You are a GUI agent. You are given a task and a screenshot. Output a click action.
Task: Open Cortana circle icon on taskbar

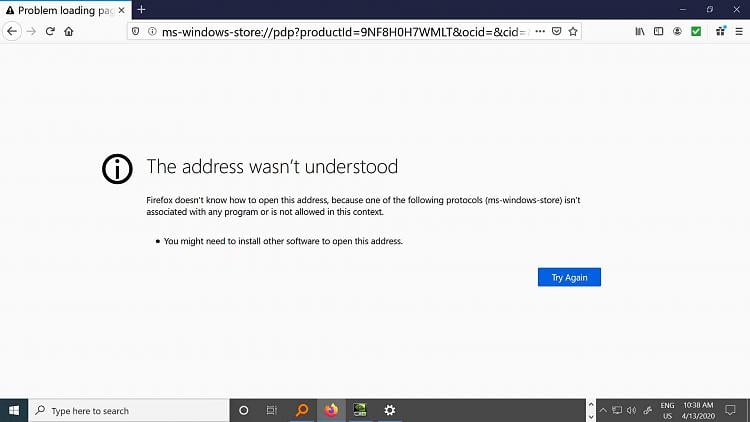243,411
